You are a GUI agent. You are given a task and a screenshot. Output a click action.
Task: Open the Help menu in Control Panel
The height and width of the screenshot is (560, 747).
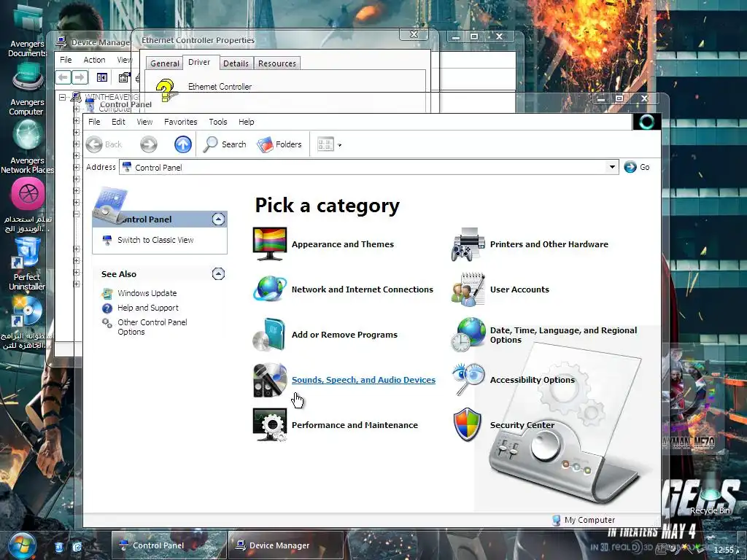pyautogui.click(x=247, y=122)
